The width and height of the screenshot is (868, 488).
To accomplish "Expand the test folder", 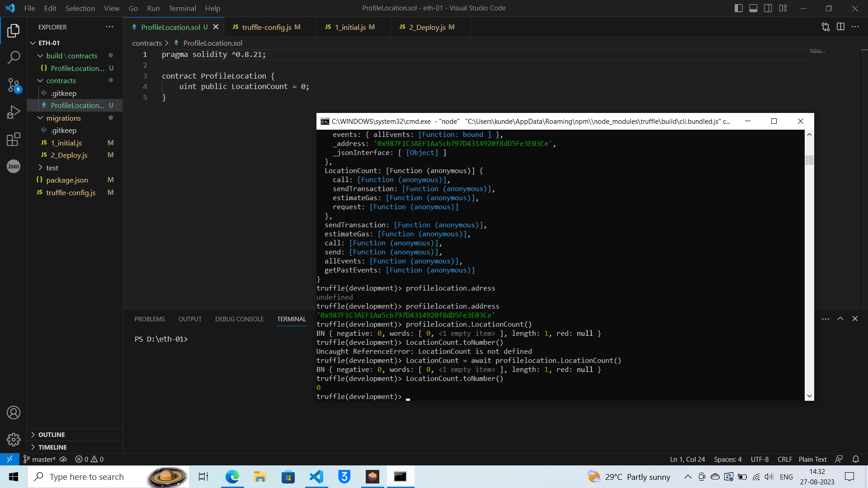I will click(x=52, y=168).
